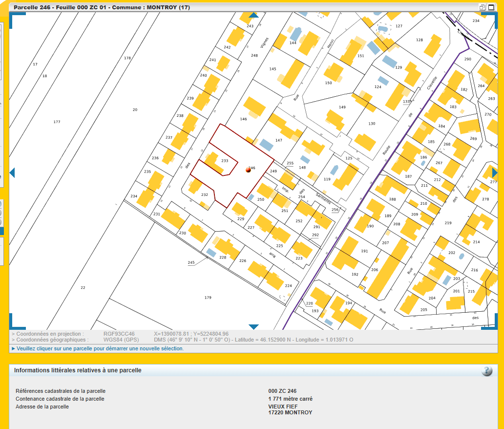Maximize the map window panel
504x429 pixels.
point(490,7)
